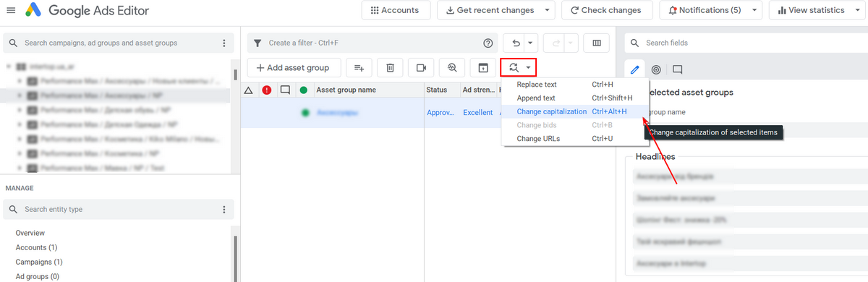
Task: Open the column chooser icon
Action: click(x=597, y=43)
